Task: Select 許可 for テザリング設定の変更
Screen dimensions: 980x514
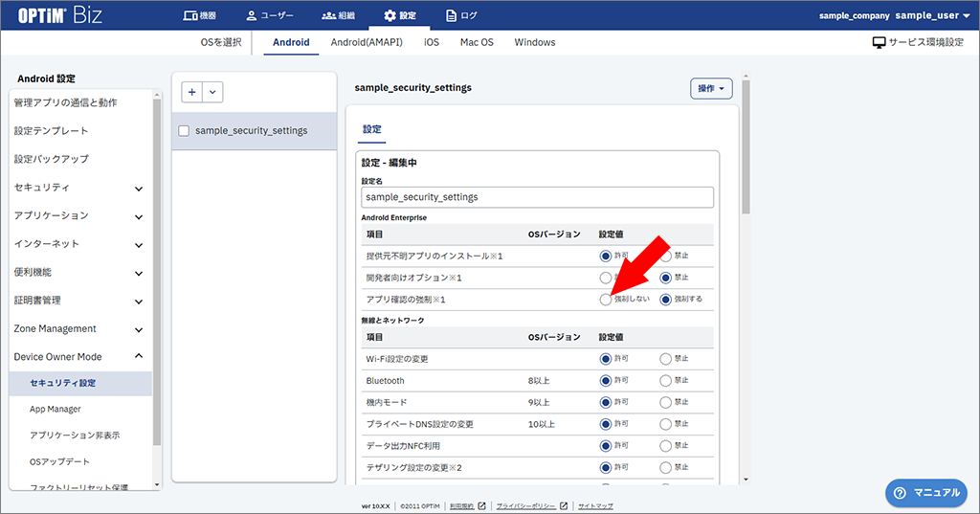Action: [x=605, y=468]
